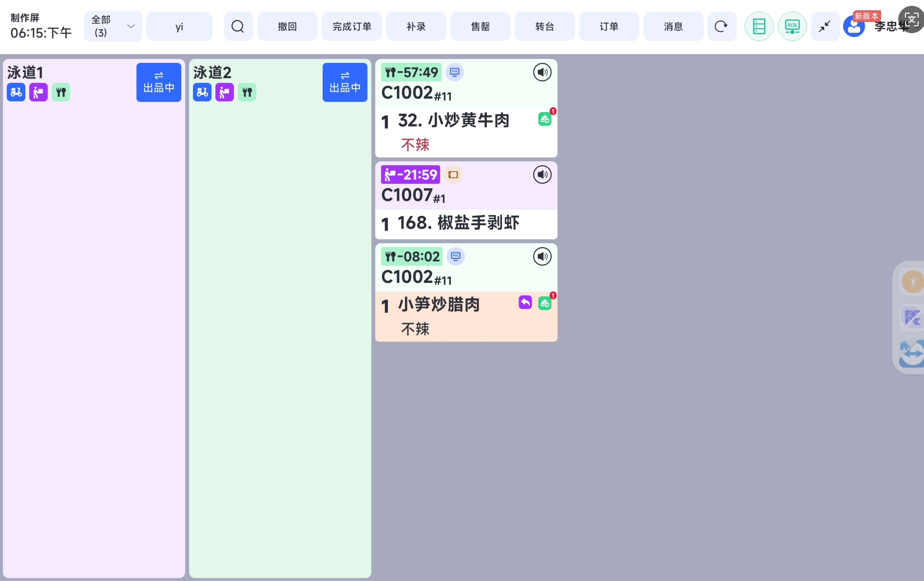Image resolution: width=924 pixels, height=581 pixels.
Task: Toggle dine-in filter in 泳道2
Action: (247, 92)
